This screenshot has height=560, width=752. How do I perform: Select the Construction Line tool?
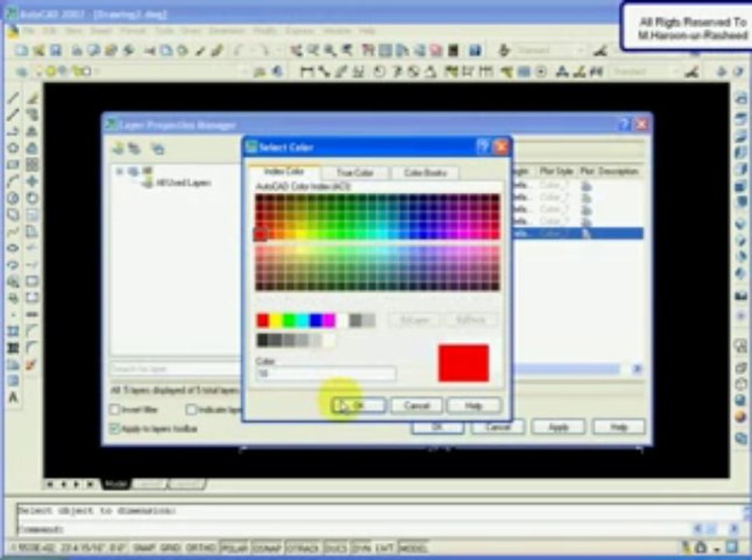tap(13, 114)
